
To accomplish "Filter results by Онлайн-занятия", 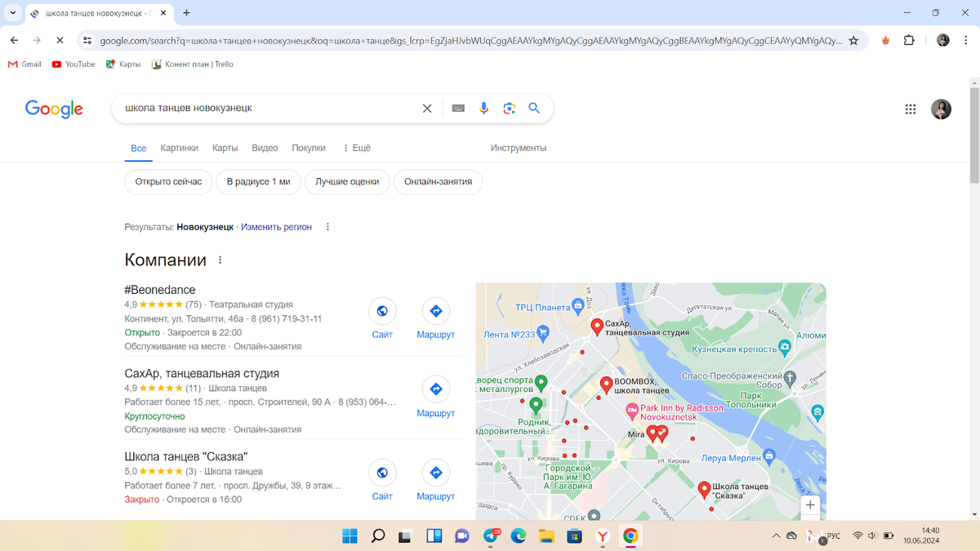I will 438,182.
